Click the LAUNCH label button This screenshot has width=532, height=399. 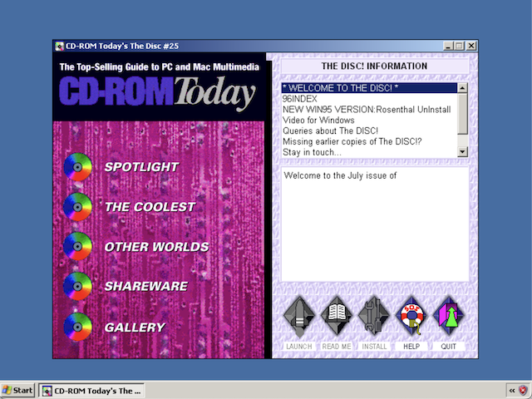tap(299, 347)
